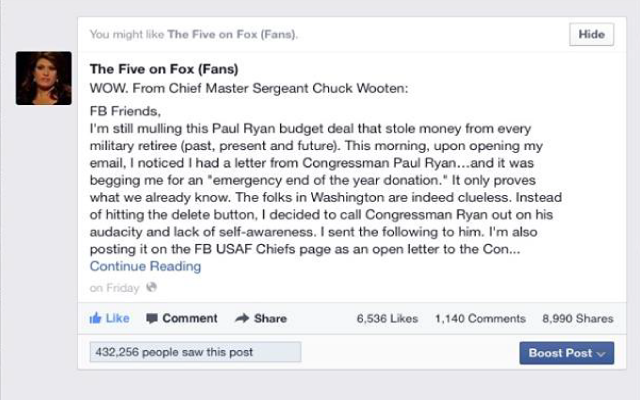Hide this suggested post
Image resolution: width=640 pixels, height=400 pixels.
[x=590, y=35]
